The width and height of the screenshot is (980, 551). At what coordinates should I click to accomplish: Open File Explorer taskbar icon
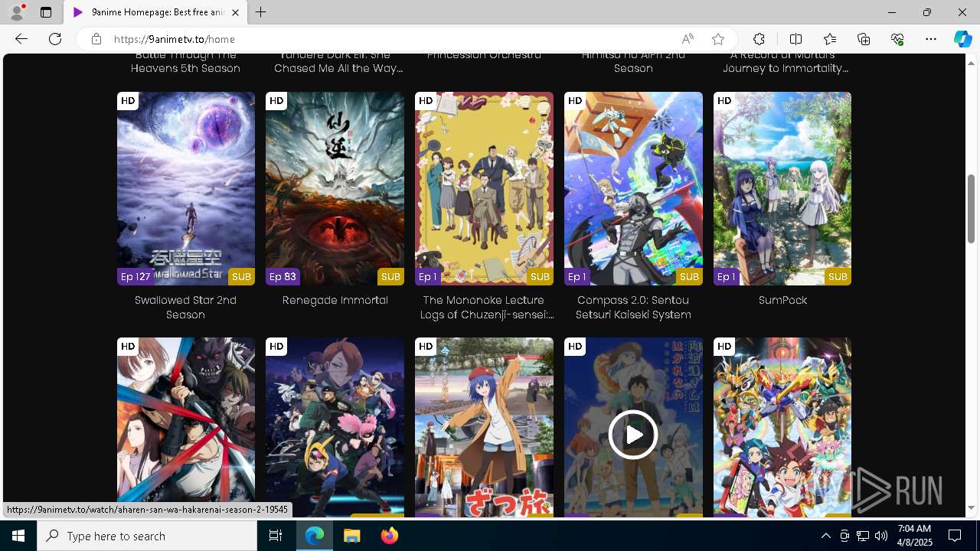point(352,536)
